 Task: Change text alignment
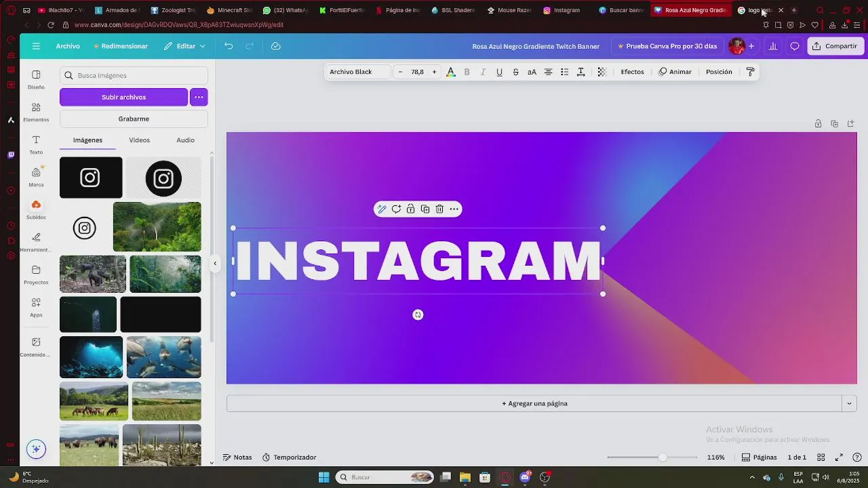pyautogui.click(x=548, y=72)
